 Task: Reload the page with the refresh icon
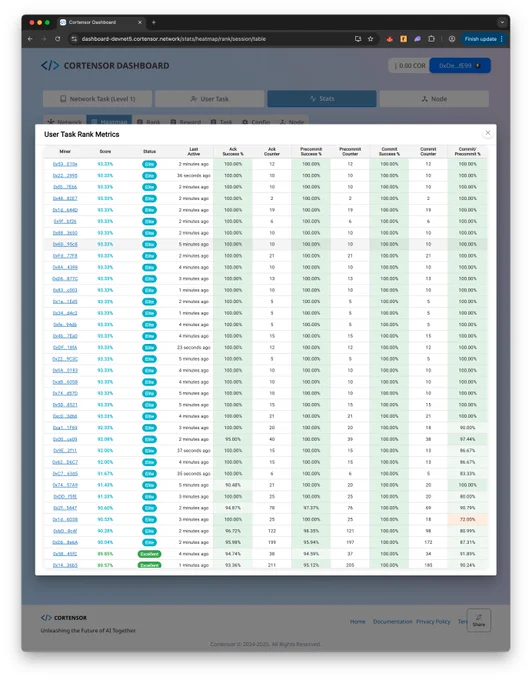tap(57, 39)
